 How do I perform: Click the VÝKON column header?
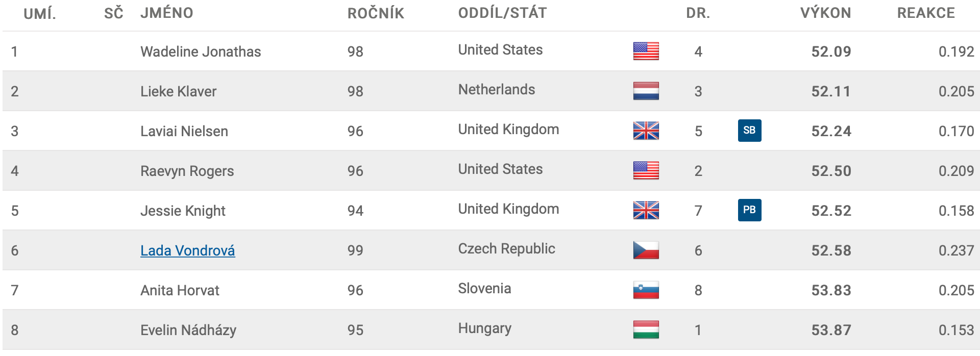(x=825, y=13)
